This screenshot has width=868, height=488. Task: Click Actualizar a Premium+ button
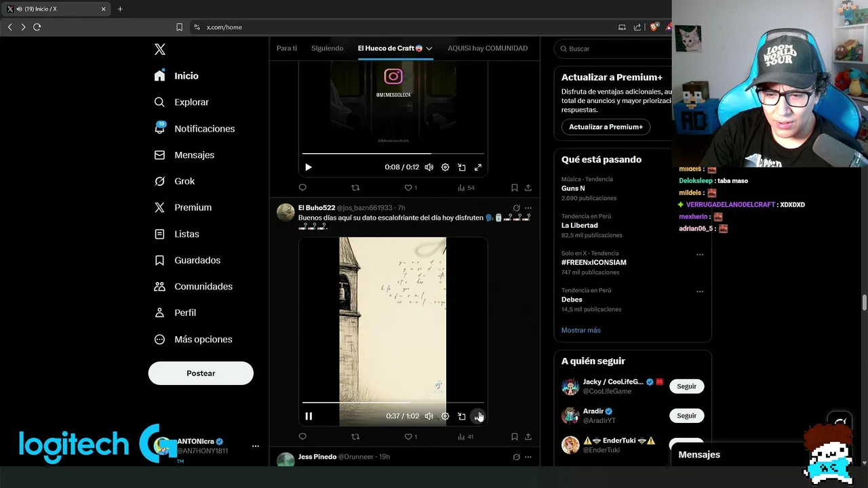pos(606,127)
